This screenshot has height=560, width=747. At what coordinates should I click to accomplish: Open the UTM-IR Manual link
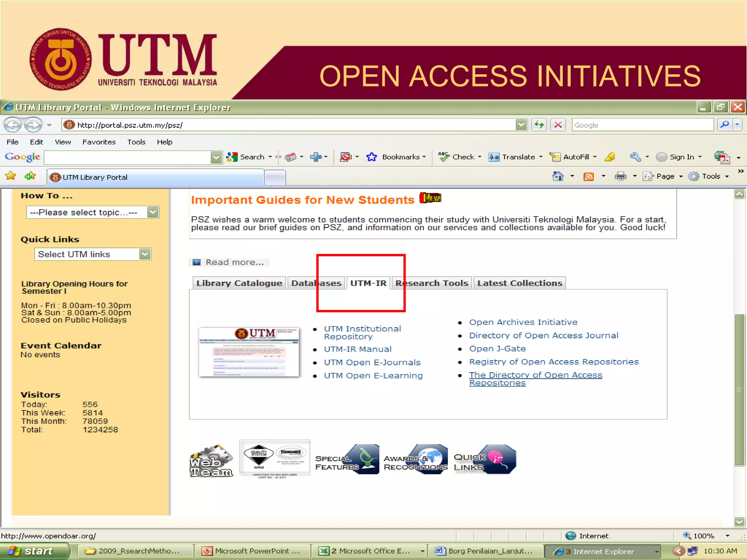357,349
